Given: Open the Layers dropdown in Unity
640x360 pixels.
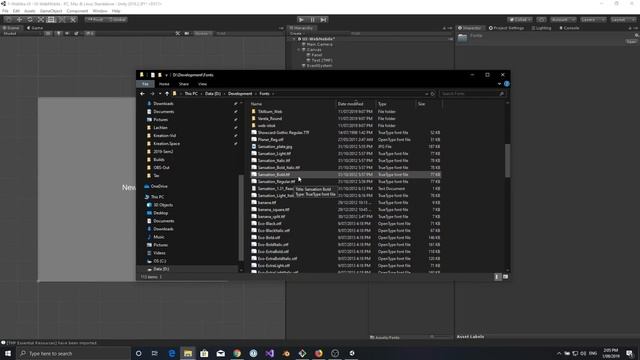Looking at the screenshot, I should click(593, 20).
